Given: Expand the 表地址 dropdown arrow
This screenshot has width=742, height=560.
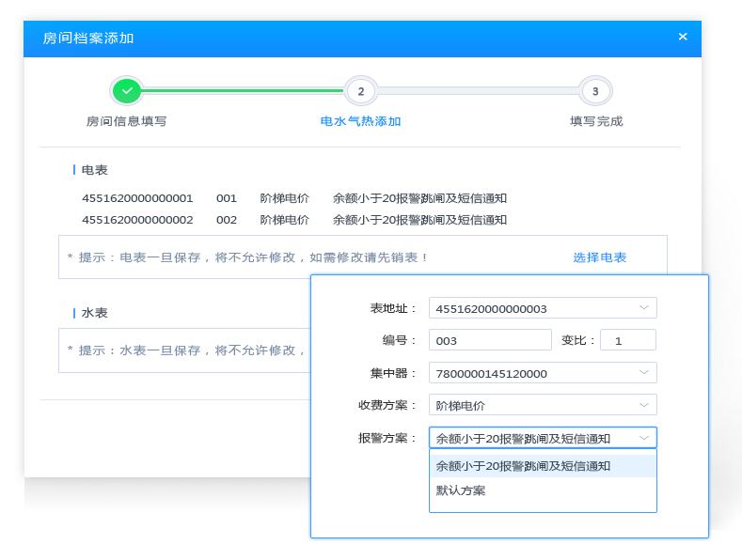Looking at the screenshot, I should coord(644,307).
